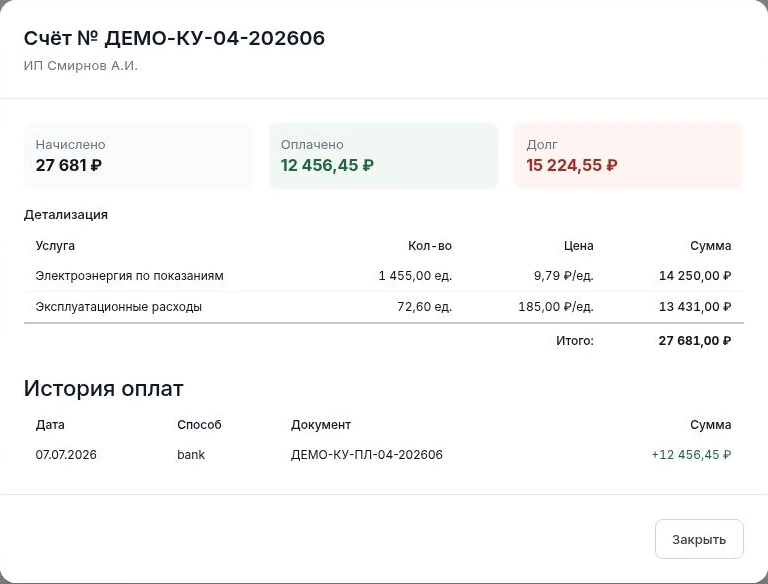Click the История оплат heading
The image size is (768, 584).
103,388
